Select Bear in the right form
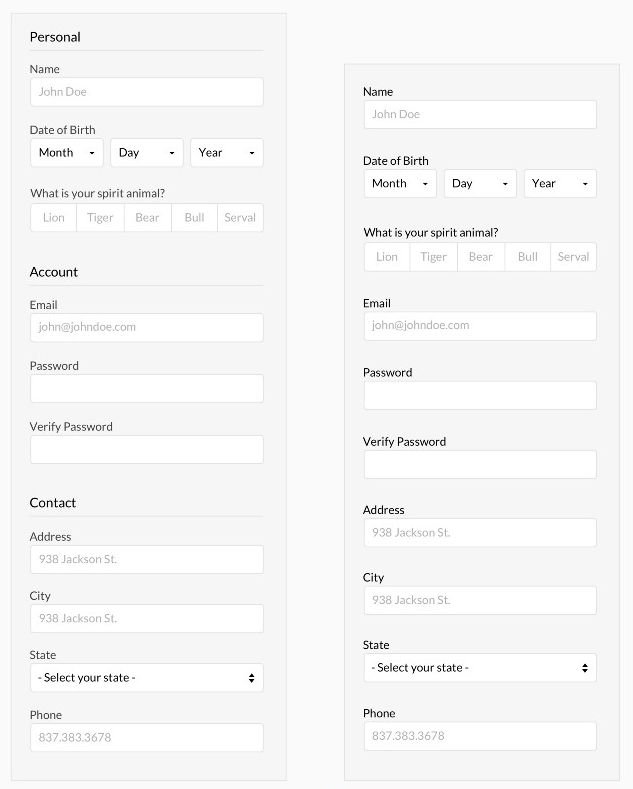 (x=481, y=257)
